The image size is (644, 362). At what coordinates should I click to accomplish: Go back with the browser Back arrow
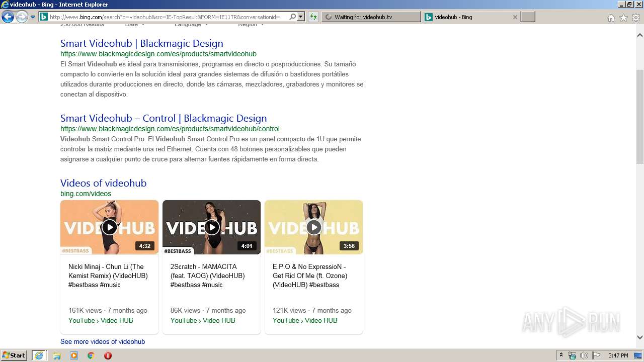point(8,17)
